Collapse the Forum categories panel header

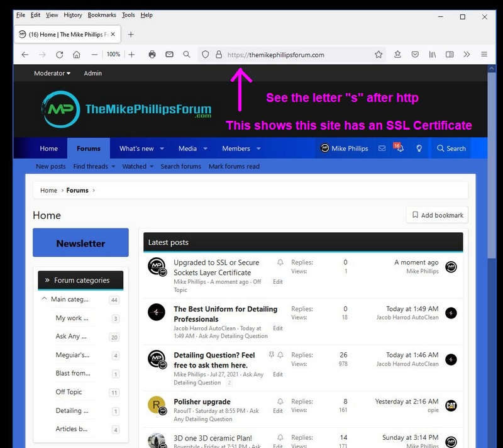[x=80, y=280]
